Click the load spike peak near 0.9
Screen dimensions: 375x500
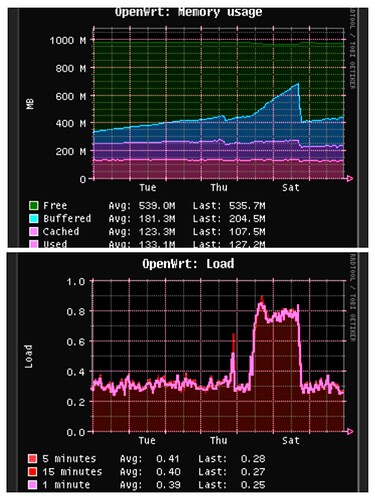262,298
